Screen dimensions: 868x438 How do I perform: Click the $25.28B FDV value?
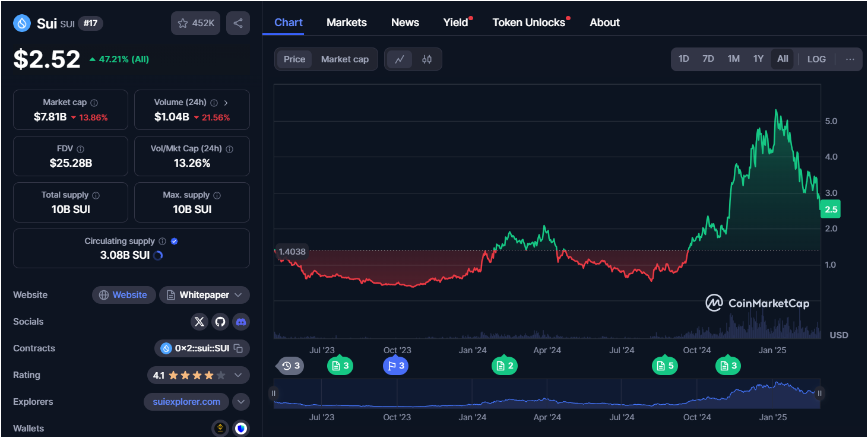click(71, 163)
